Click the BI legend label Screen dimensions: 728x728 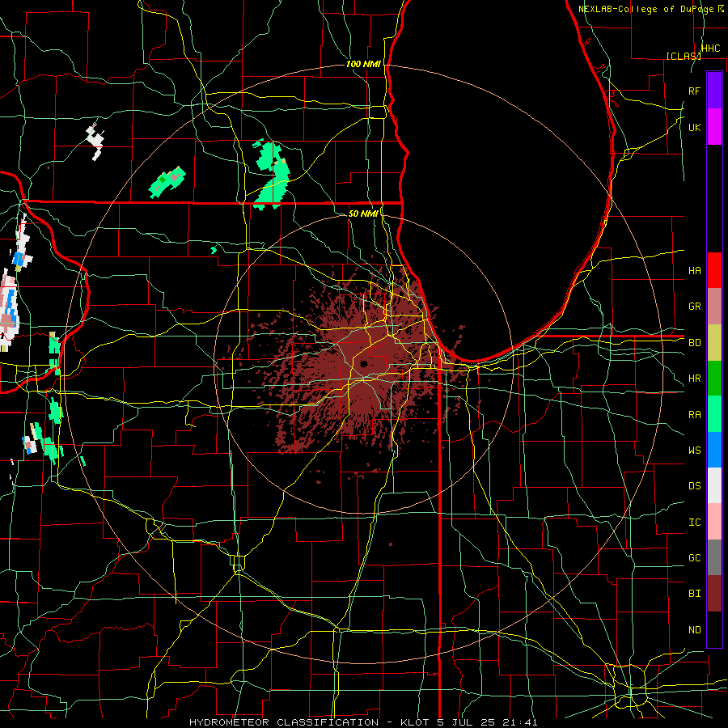pos(694,594)
